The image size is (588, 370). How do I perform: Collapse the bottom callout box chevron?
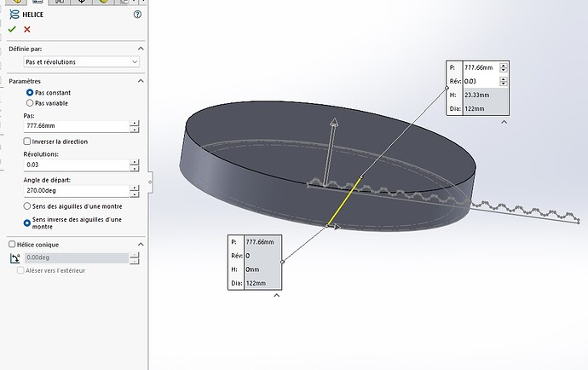tap(277, 295)
